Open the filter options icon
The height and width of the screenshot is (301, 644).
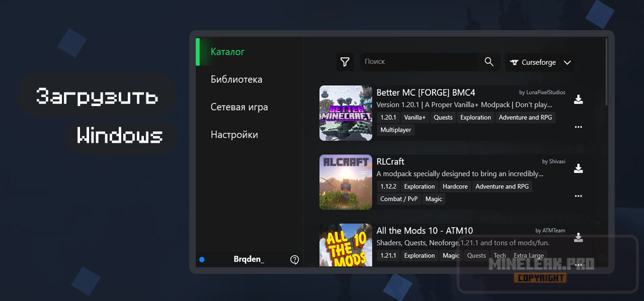click(x=345, y=62)
